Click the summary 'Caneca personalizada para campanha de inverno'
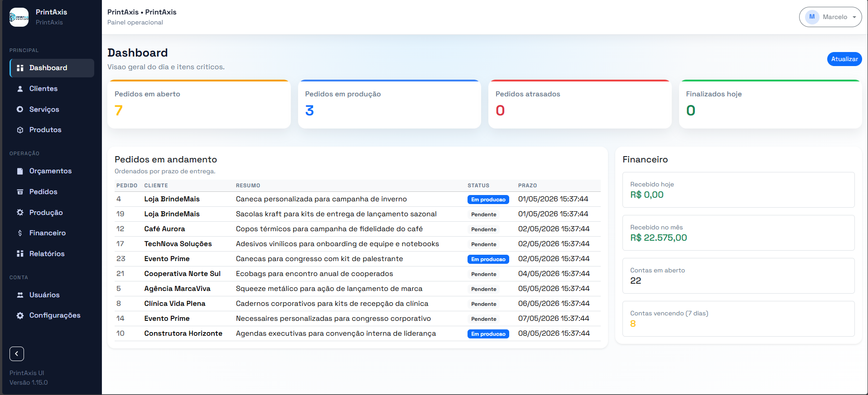 321,199
